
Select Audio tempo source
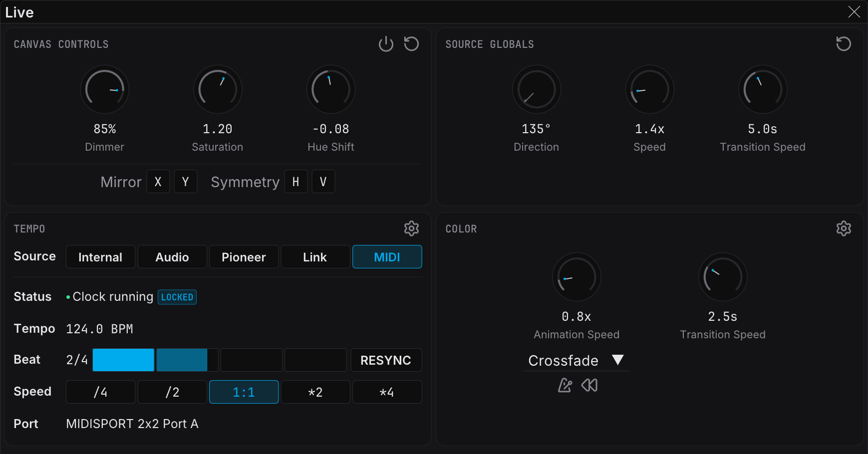point(172,257)
